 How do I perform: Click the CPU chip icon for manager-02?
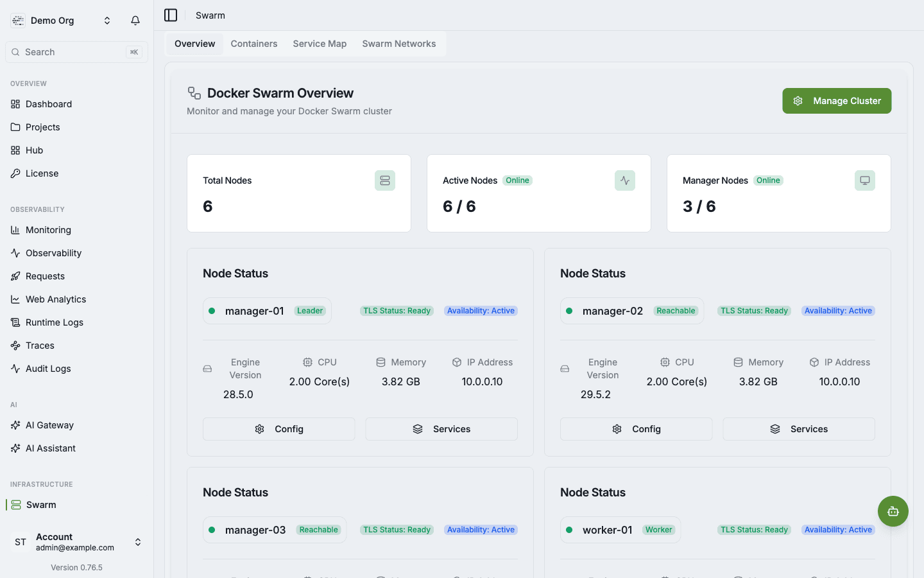click(665, 362)
